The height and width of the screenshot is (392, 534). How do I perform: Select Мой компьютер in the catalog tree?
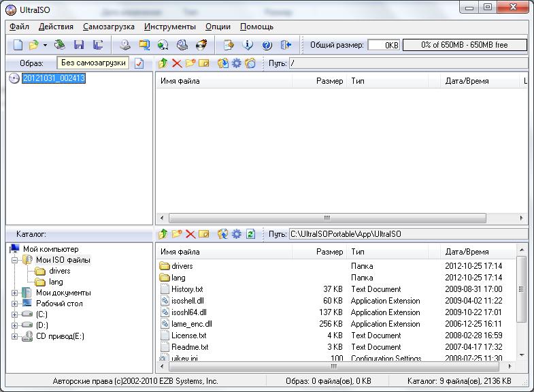pyautogui.click(x=51, y=249)
